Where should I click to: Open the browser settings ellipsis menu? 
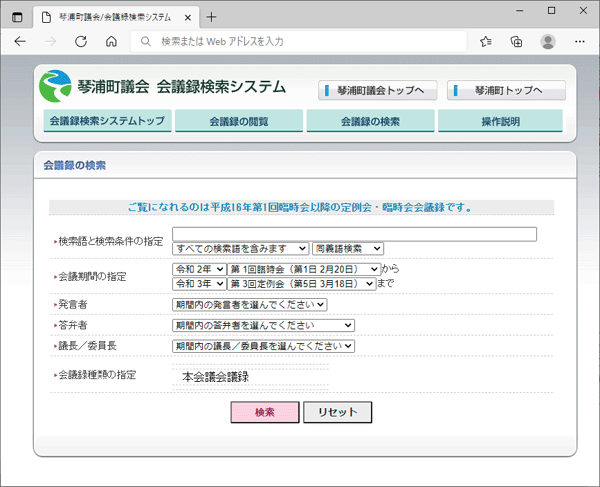(580, 41)
